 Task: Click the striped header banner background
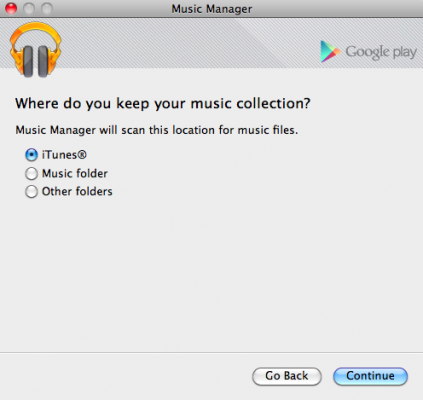[x=190, y=43]
